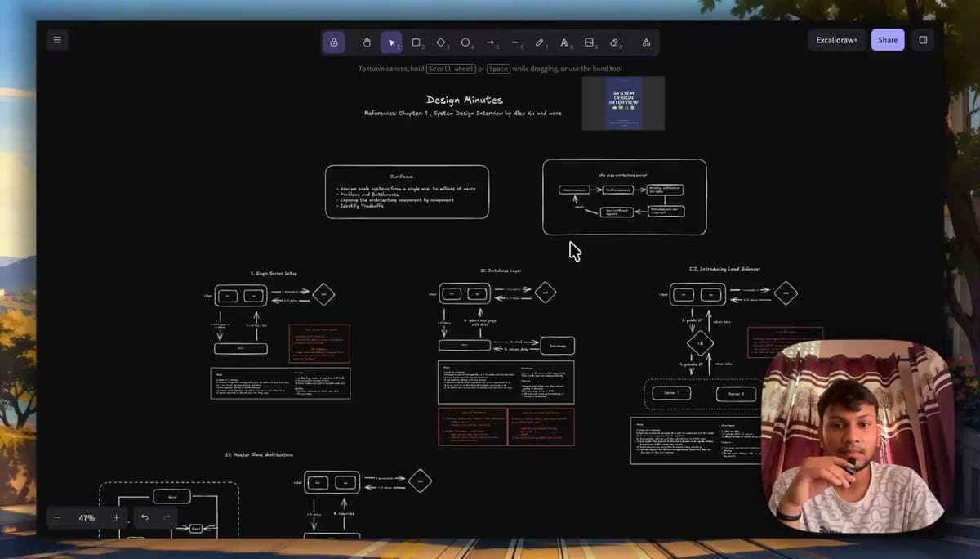980x559 pixels.
Task: Select the 'III. Introducing Load Balancer' heading
Action: pos(725,268)
